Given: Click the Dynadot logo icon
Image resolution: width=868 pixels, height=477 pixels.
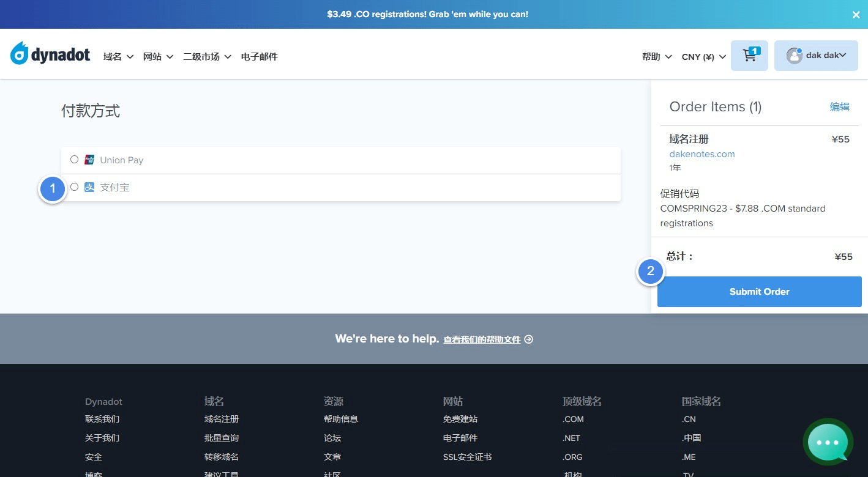Looking at the screenshot, I should 20,55.
